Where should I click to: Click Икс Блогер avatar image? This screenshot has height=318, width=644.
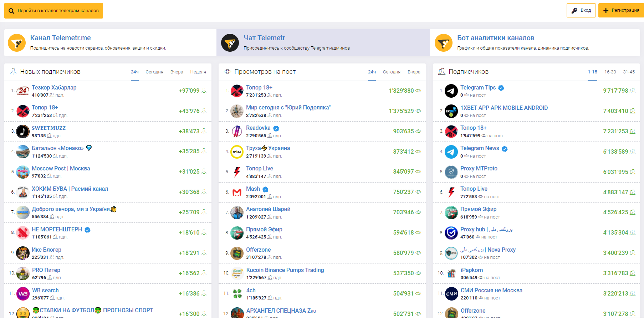(x=23, y=253)
